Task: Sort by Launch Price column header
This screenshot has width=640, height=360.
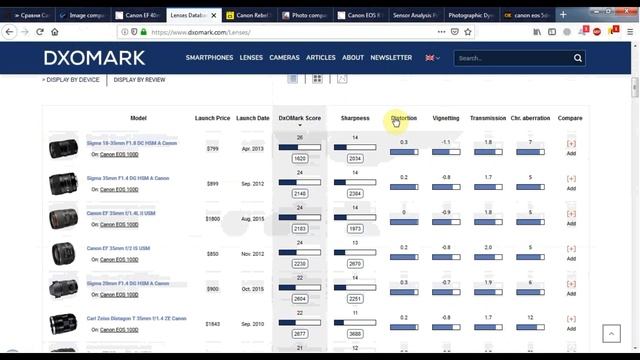Action: click(212, 118)
